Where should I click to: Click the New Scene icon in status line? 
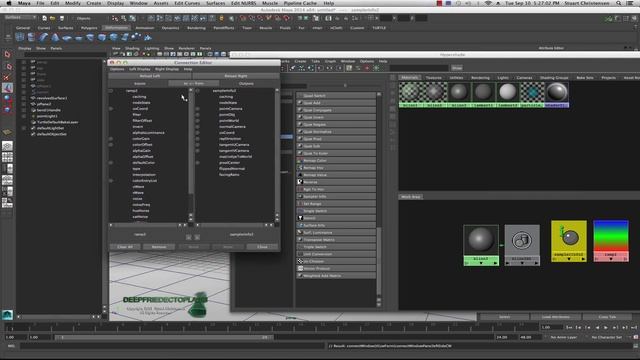[x=44, y=18]
